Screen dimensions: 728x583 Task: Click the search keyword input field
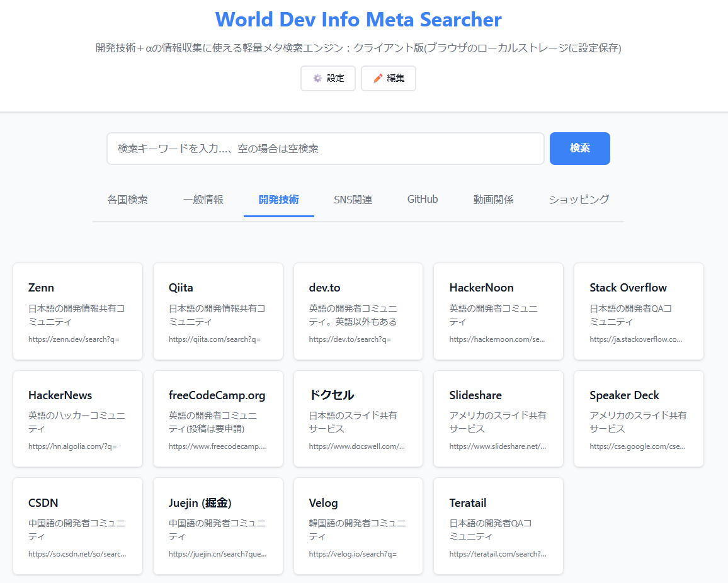tap(325, 149)
